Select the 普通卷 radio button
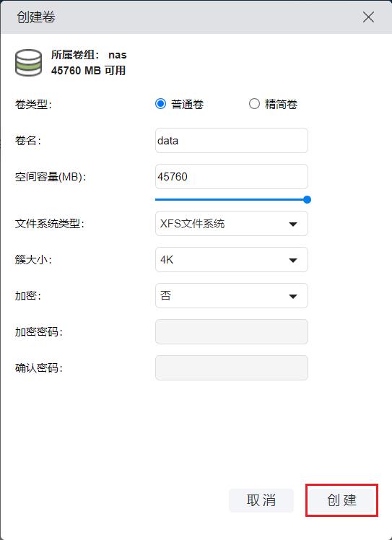The width and height of the screenshot is (392, 540). pos(160,104)
